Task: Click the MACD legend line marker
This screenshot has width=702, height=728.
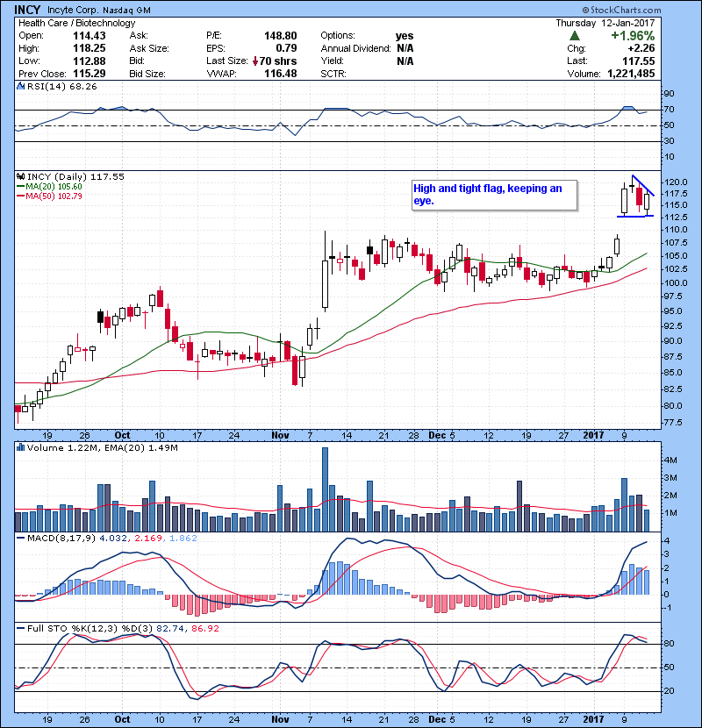Action: pyautogui.click(x=20, y=539)
